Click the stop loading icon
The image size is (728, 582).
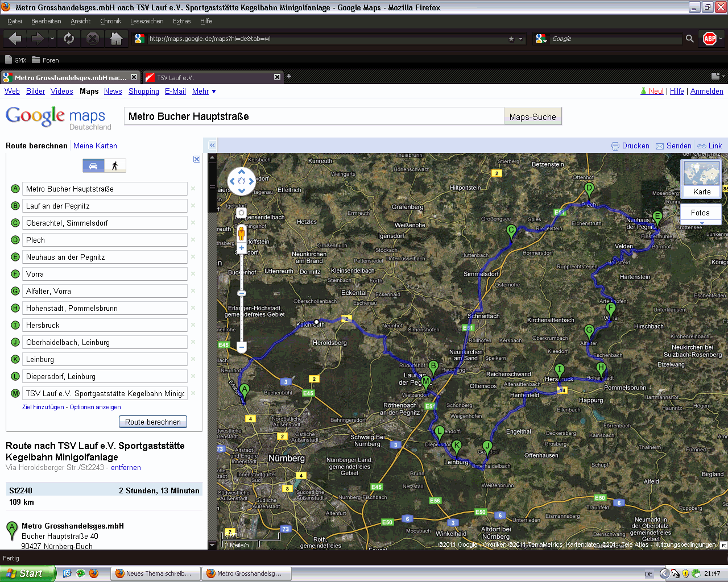(x=93, y=39)
